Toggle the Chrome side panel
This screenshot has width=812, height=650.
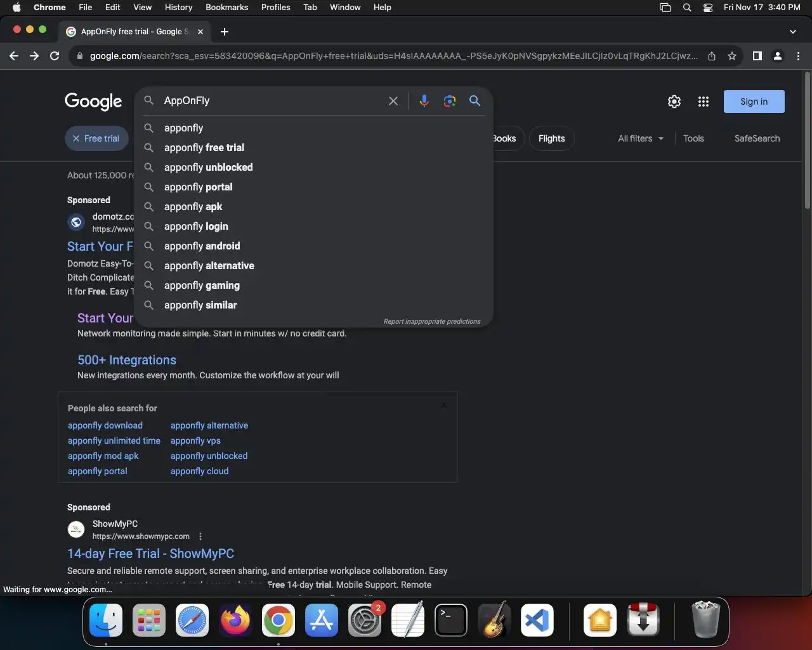click(757, 56)
